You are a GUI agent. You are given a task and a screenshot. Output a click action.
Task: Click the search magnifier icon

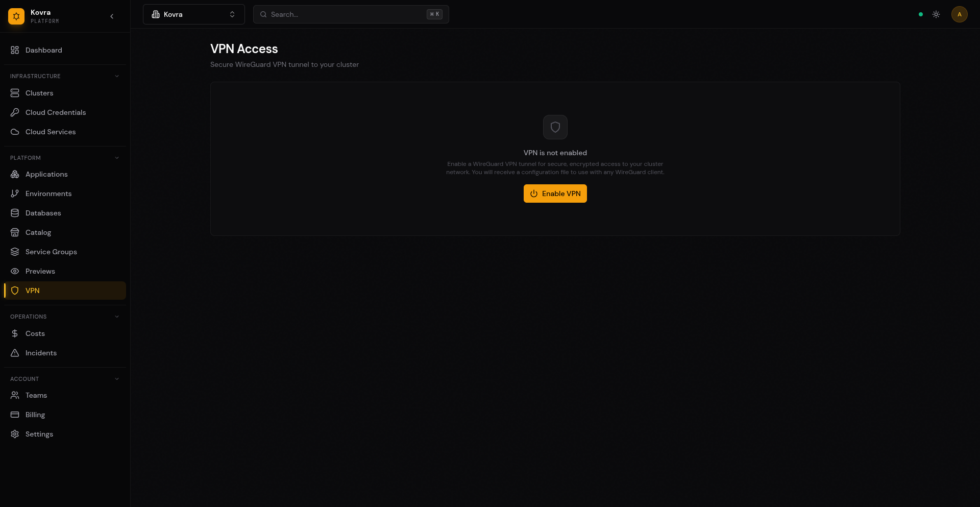(x=263, y=14)
